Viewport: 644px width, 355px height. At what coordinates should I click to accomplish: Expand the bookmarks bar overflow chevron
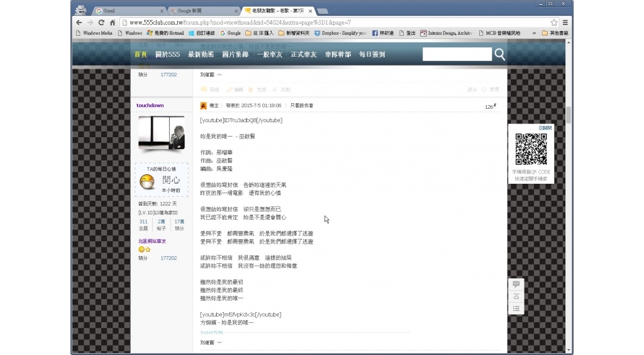click(x=534, y=33)
